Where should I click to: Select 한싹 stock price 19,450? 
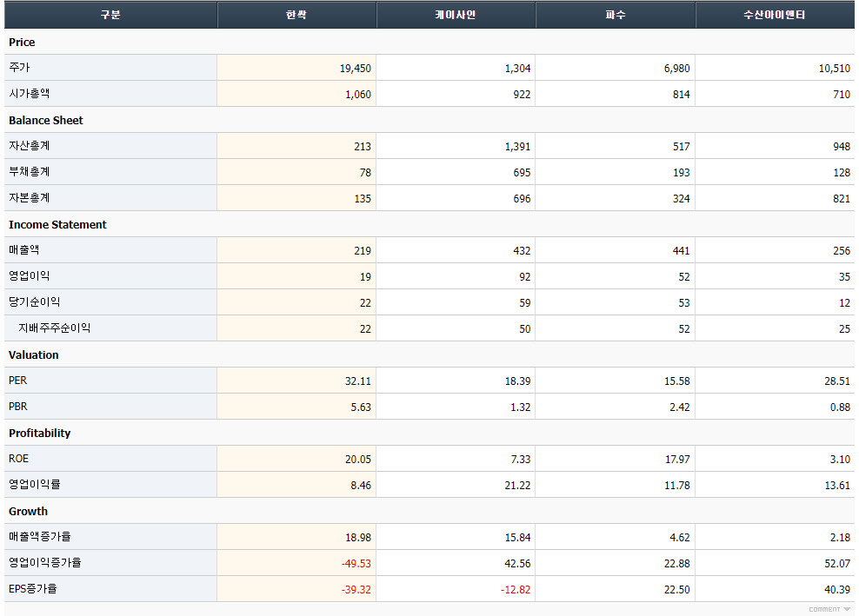pos(355,69)
